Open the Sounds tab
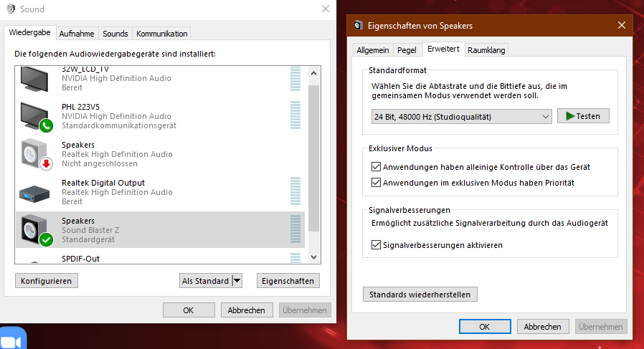644x349 pixels. 115,34
